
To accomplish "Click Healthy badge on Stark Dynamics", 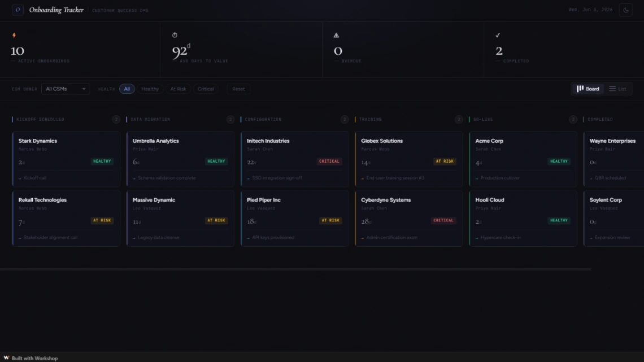I will click(102, 162).
